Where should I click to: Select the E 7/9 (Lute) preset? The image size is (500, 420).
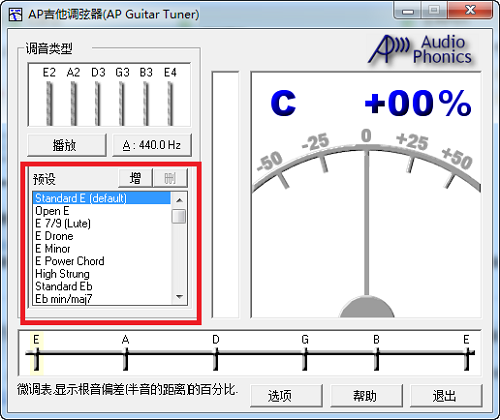pos(102,223)
